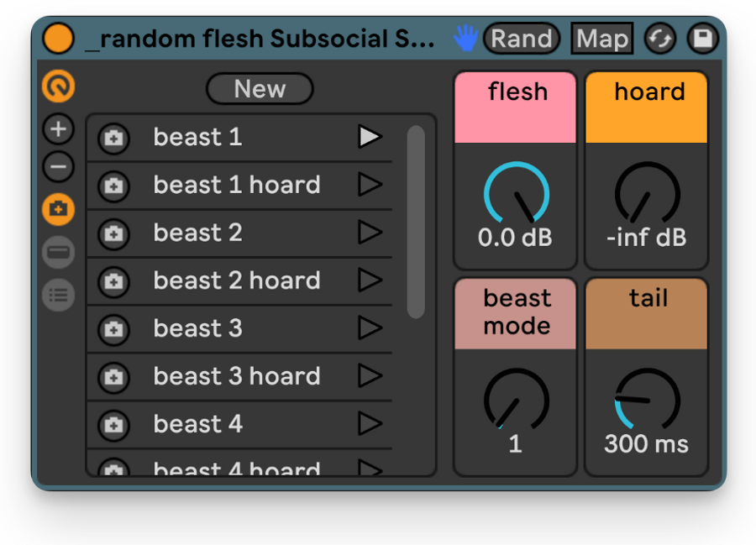Launch the beast 4 variation
Viewport: 756px width, 545px height.
(370, 423)
